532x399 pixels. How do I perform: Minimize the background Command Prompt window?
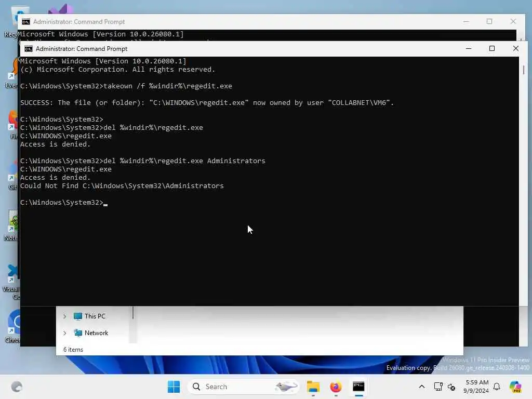point(466,21)
